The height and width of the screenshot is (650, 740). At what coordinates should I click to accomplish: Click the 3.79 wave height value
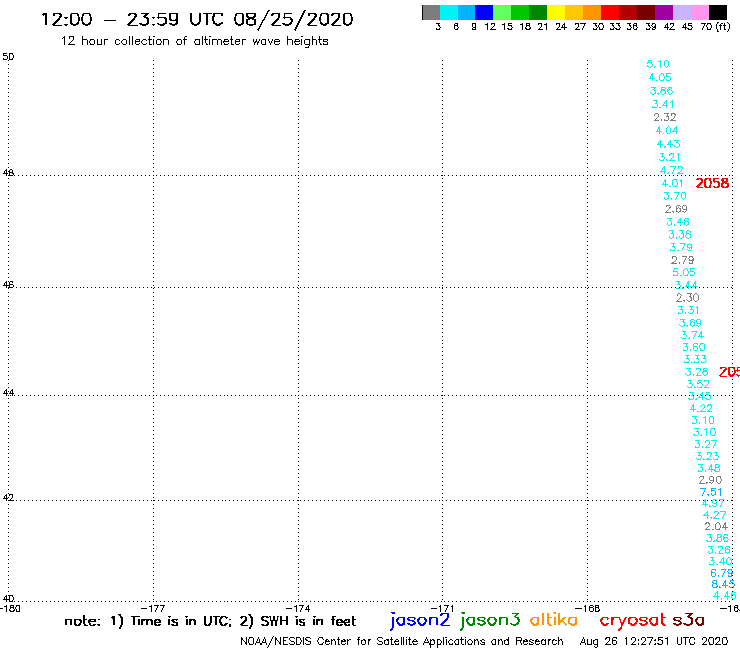point(681,247)
